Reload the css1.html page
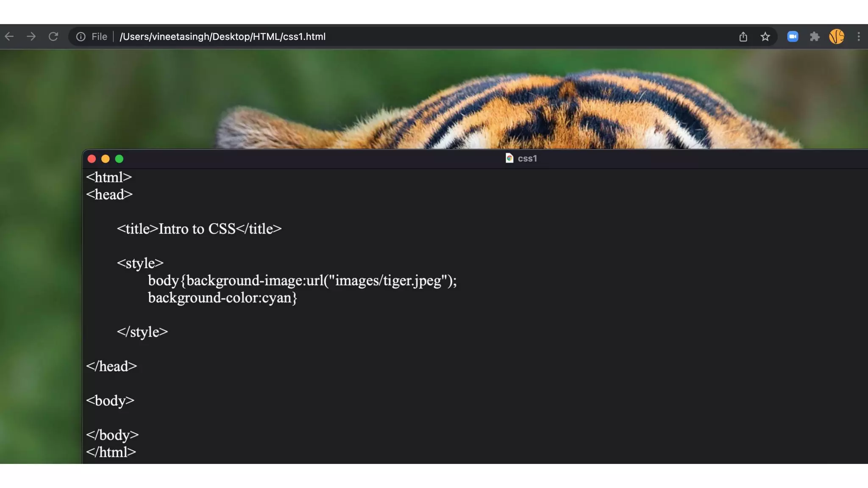The height and width of the screenshot is (488, 868). (53, 37)
